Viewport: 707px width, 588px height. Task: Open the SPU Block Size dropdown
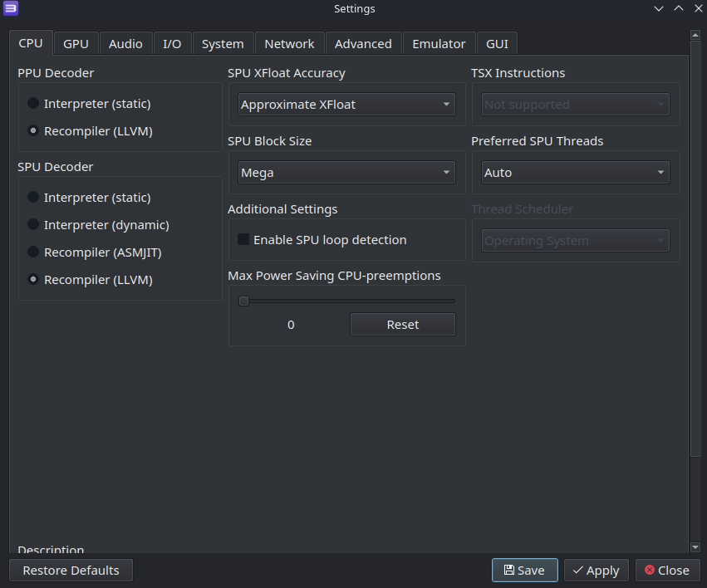click(346, 173)
